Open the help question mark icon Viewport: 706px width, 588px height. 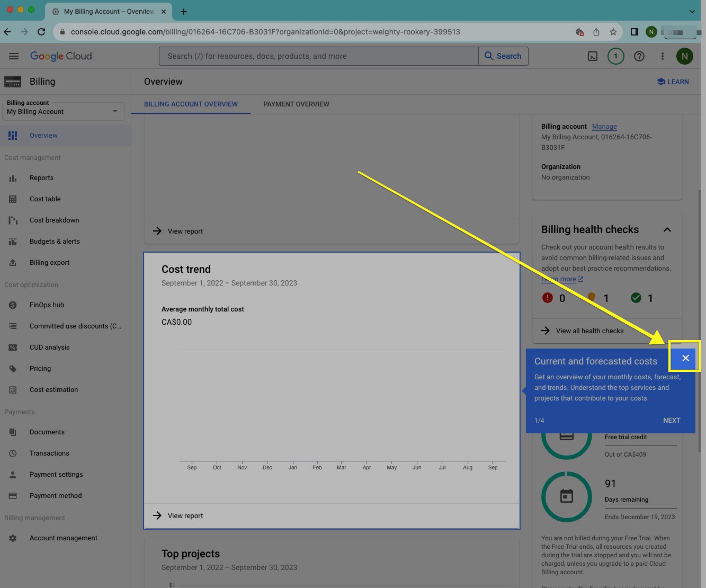click(x=639, y=56)
